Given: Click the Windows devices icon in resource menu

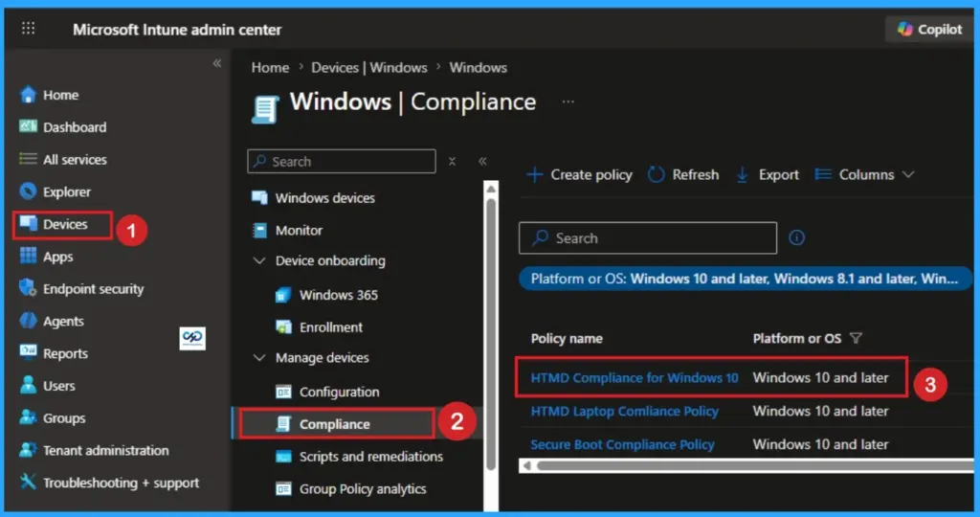Looking at the screenshot, I should coord(259,197).
